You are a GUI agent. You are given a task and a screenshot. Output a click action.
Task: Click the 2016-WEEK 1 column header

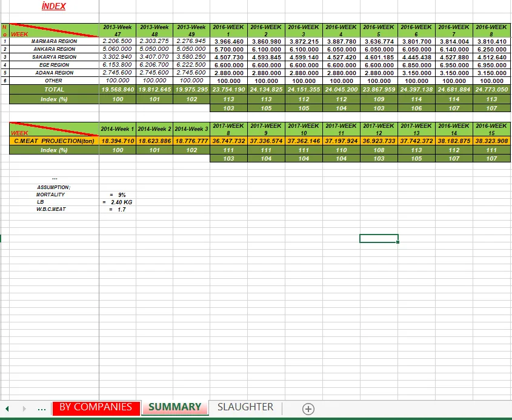point(228,30)
